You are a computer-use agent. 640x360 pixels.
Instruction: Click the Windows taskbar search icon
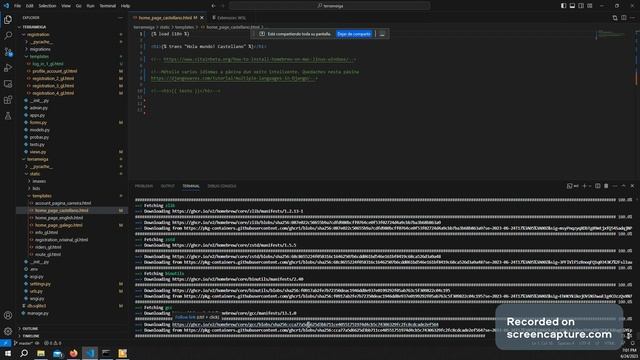[x=24, y=353]
